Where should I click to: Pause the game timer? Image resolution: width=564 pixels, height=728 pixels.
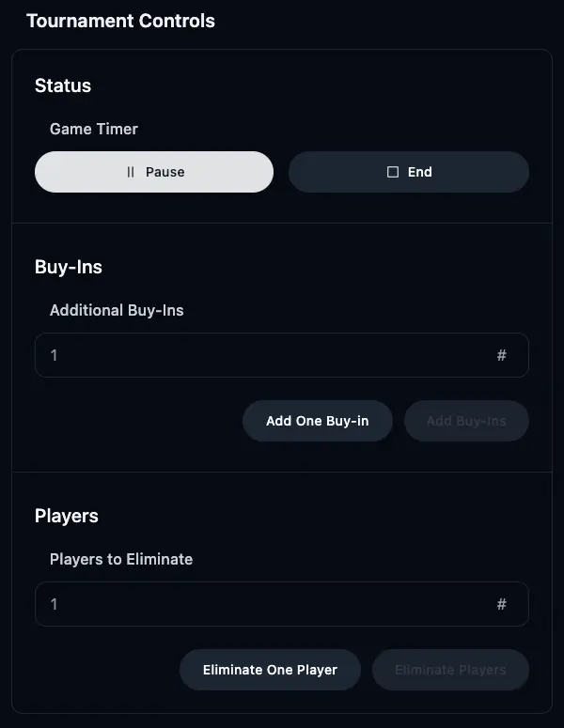click(x=154, y=172)
